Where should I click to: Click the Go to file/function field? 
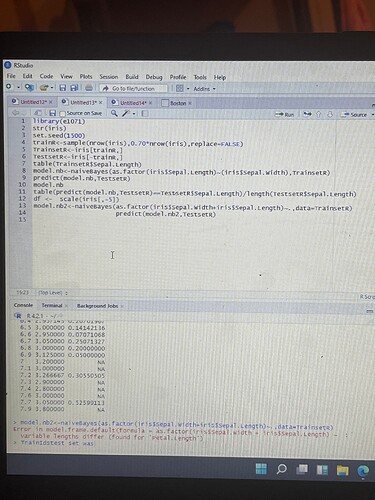(x=133, y=88)
